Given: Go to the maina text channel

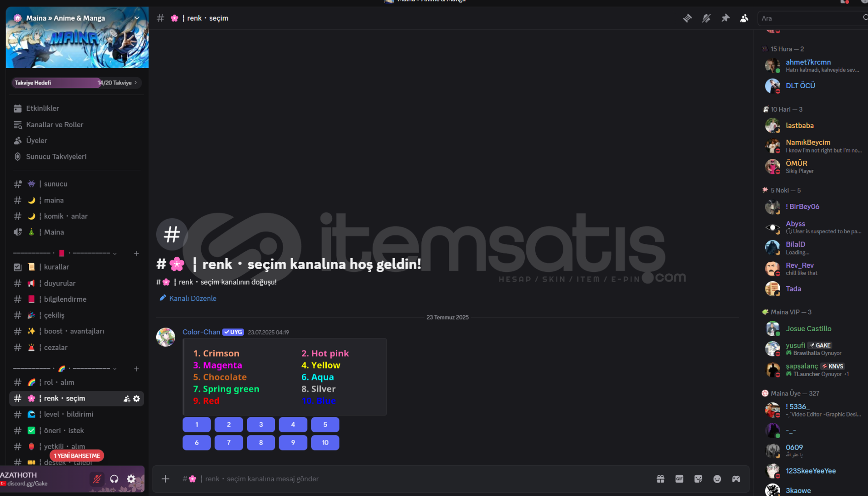Looking at the screenshot, I should 77,200.
